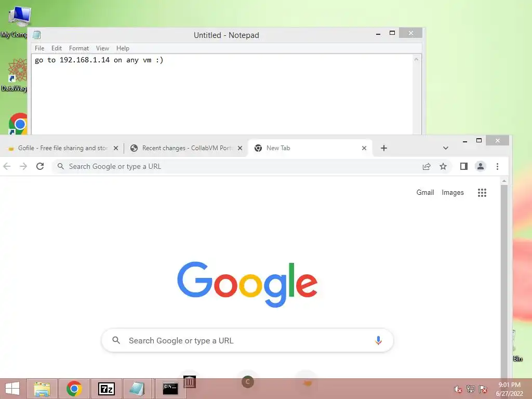
Task: Open Notepad's View menu
Action: tap(102, 48)
